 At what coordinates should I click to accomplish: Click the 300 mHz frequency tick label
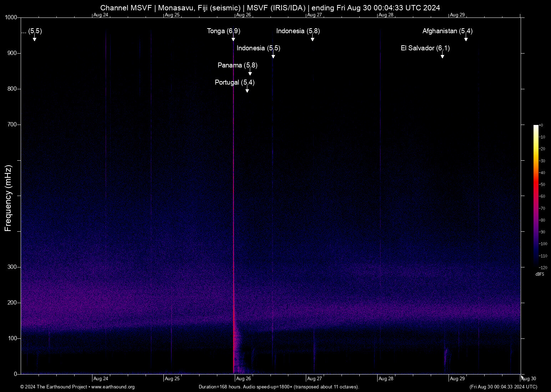coord(12,267)
